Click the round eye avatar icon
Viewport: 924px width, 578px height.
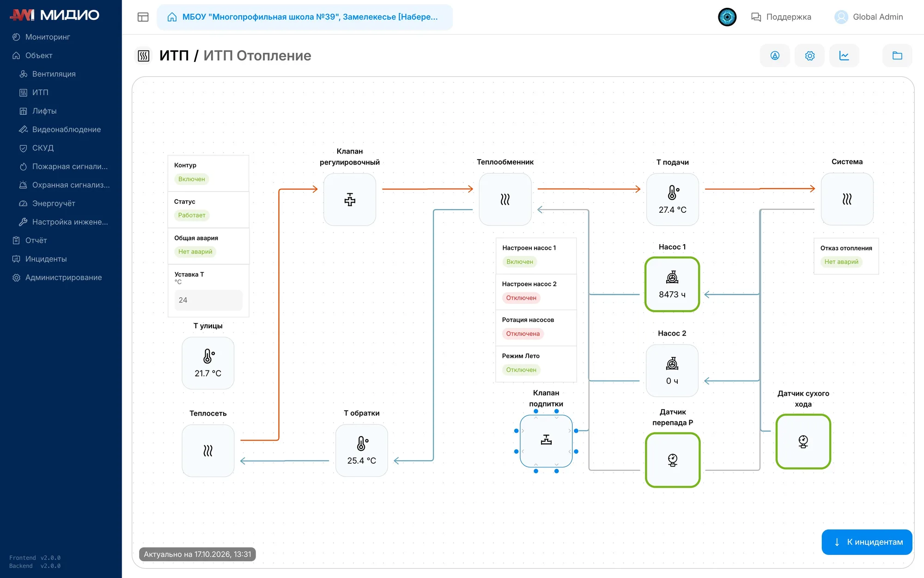click(x=727, y=17)
